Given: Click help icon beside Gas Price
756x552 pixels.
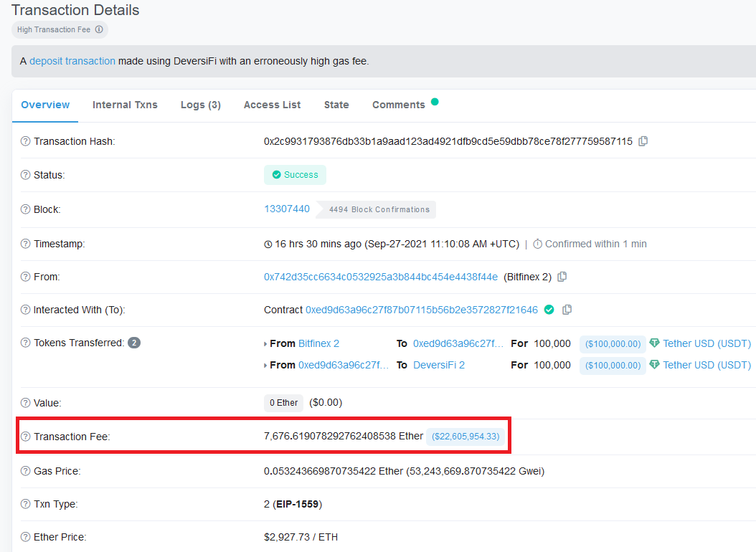Looking at the screenshot, I should (x=26, y=471).
